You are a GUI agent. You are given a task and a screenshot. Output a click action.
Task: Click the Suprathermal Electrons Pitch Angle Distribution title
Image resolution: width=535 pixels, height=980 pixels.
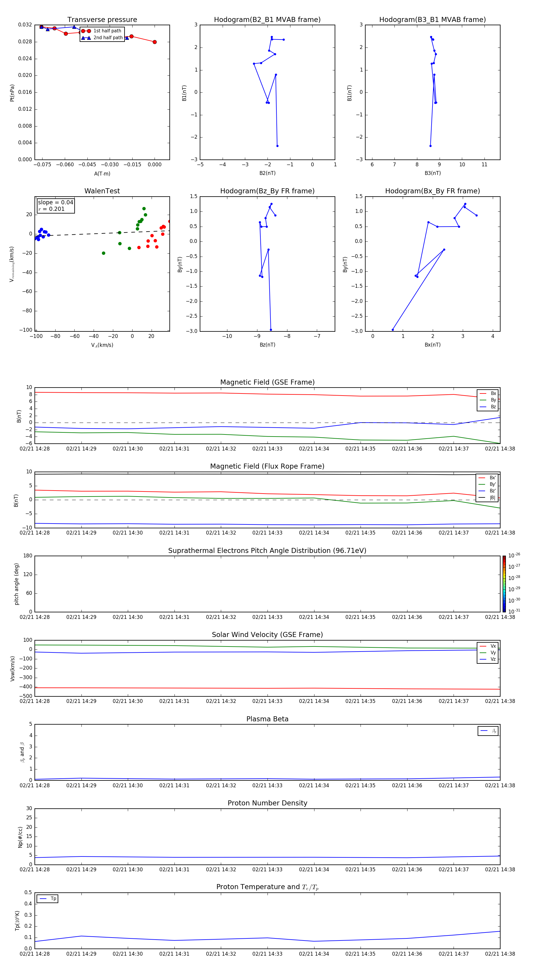[x=267, y=551]
